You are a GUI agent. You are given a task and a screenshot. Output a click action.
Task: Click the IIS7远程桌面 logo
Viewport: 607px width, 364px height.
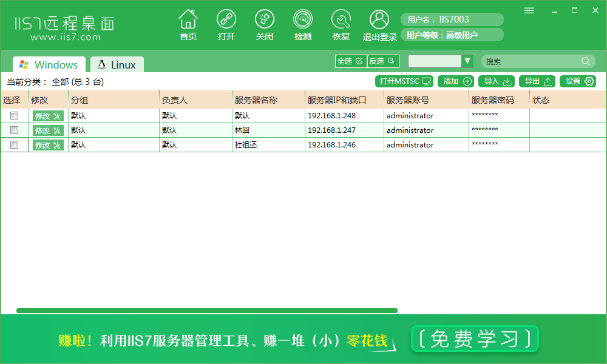click(x=65, y=24)
